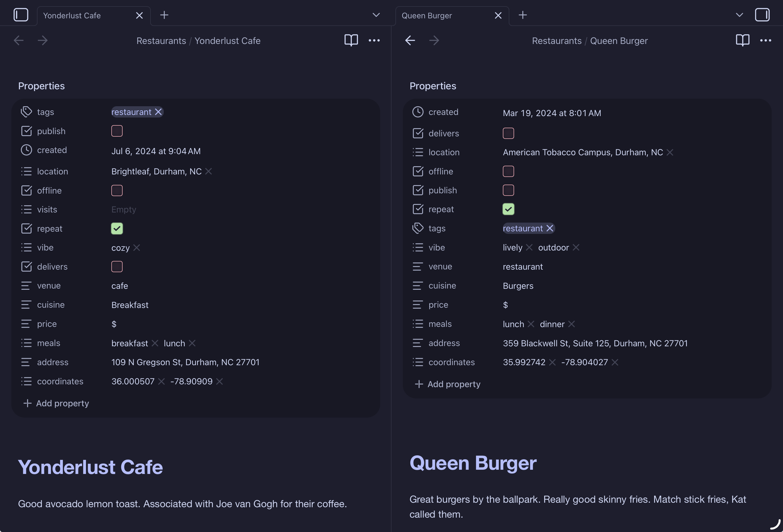Image resolution: width=783 pixels, height=532 pixels.
Task: Open reading view in Yonderlust Cafe pane
Action: click(x=351, y=40)
